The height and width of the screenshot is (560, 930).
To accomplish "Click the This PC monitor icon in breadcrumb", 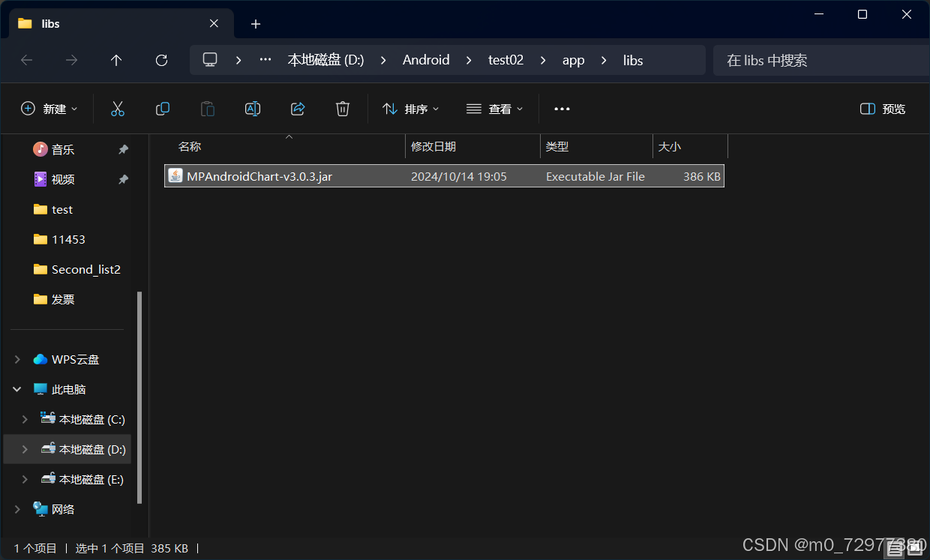I will tap(209, 59).
